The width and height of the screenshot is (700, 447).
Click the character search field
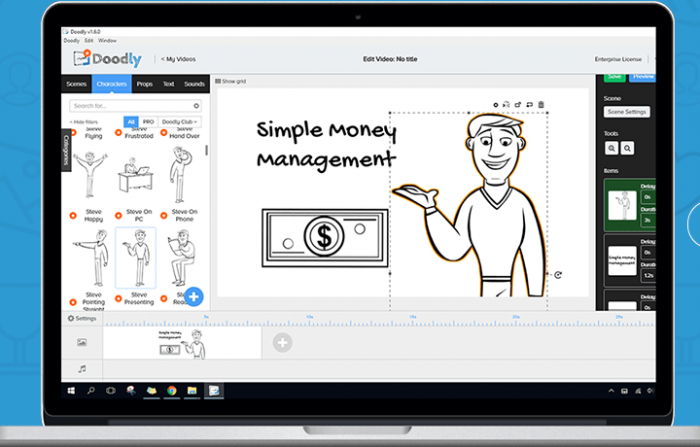130,105
